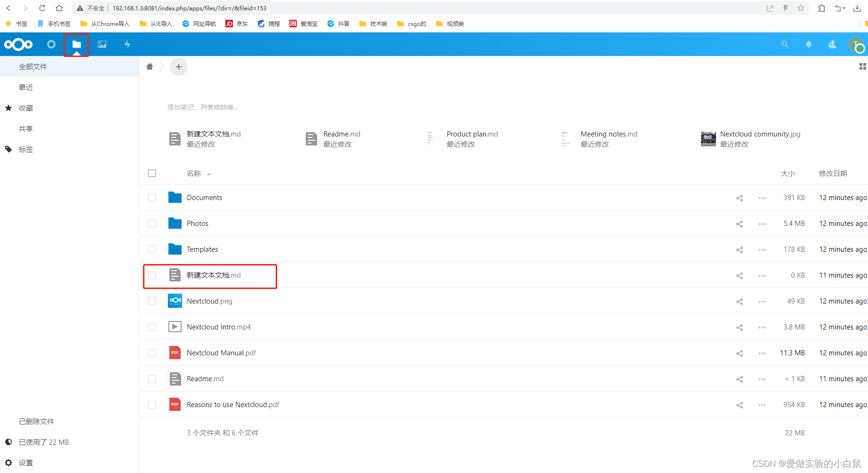868x473 pixels.
Task: Sort by 大小 size column header
Action: click(788, 174)
